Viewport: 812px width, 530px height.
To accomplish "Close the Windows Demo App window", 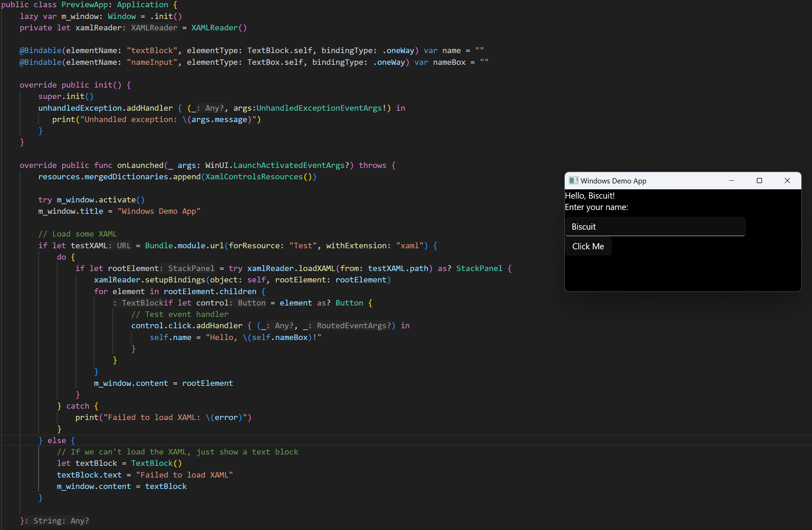I will [x=787, y=181].
